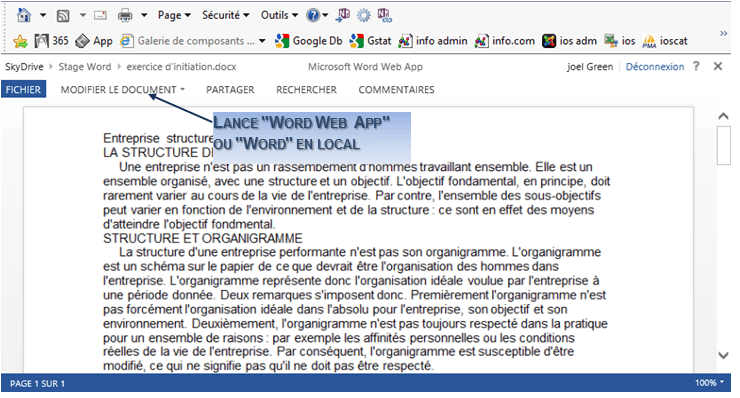Screen dimensions: 740x398
Task: Close the document with X icon
Action: (718, 67)
